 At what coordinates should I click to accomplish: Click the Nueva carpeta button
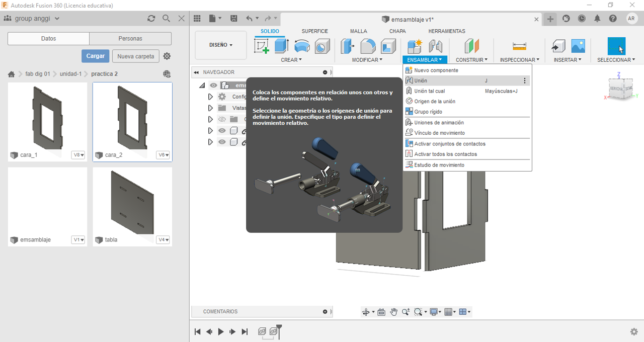click(x=135, y=56)
